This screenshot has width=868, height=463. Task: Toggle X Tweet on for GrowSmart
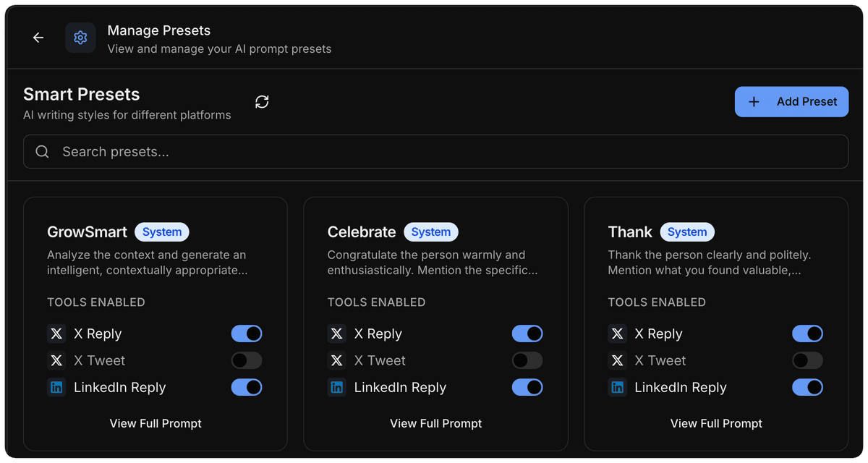[247, 360]
